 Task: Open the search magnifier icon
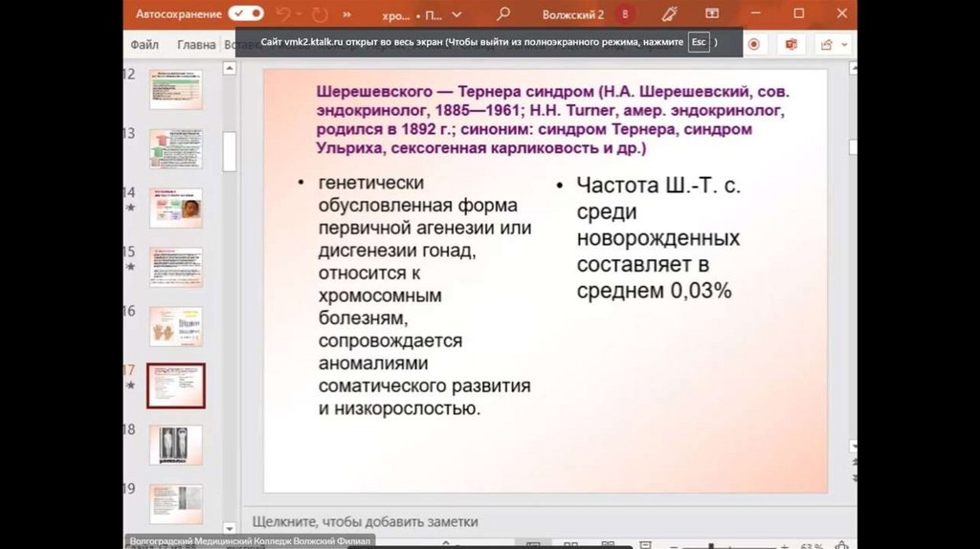503,14
